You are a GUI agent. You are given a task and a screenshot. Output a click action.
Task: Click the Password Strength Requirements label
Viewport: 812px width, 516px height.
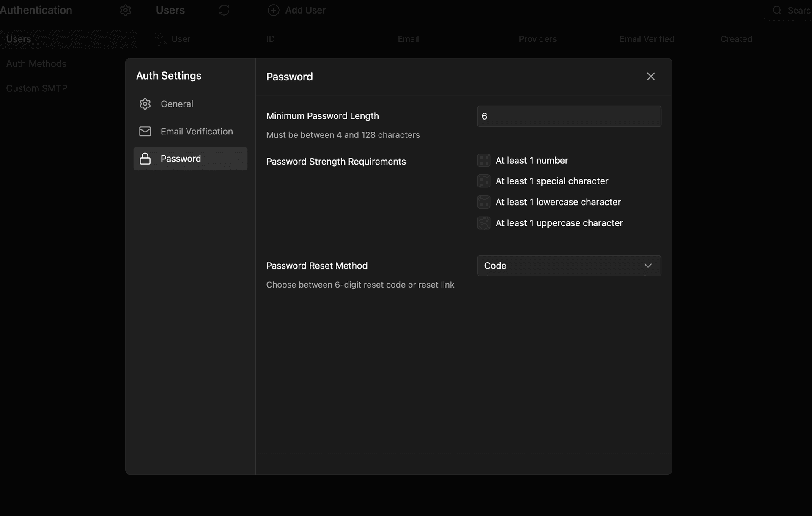point(336,162)
